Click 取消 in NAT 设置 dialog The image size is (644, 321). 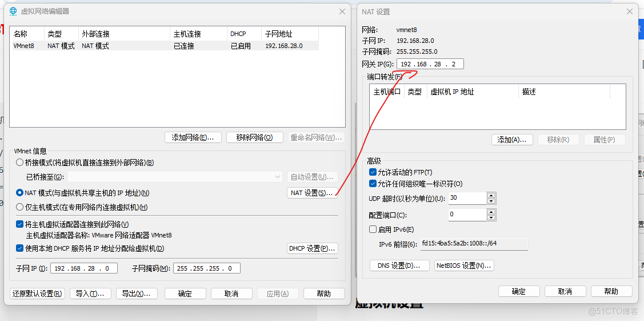pyautogui.click(x=565, y=291)
